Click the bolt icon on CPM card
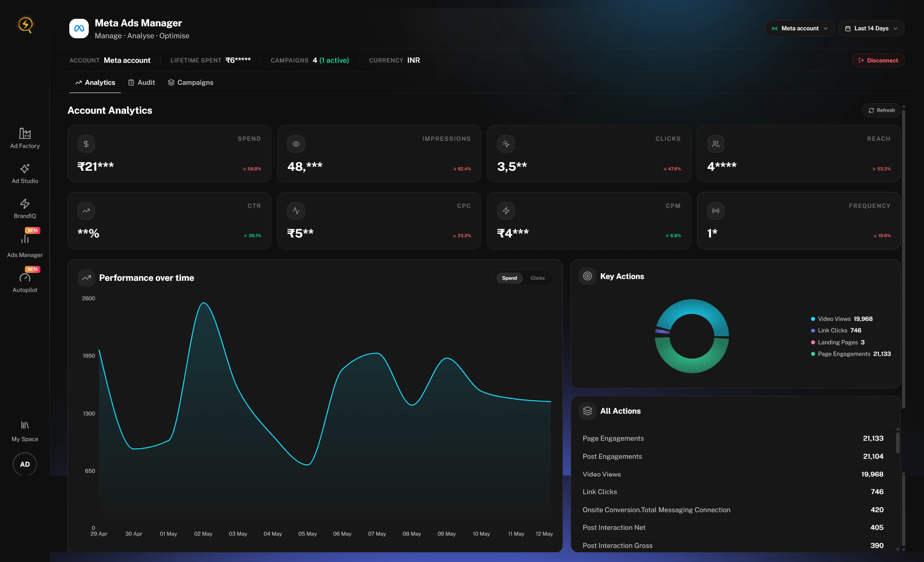 [x=506, y=210]
